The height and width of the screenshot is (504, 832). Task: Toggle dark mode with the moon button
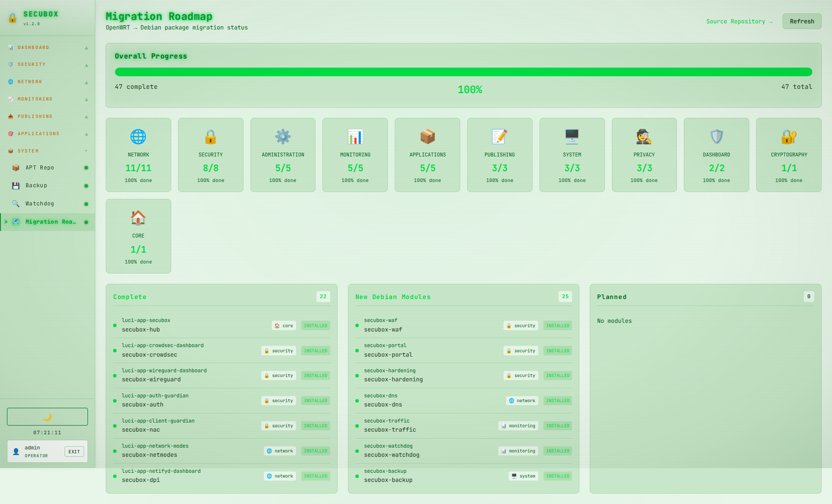tap(47, 416)
